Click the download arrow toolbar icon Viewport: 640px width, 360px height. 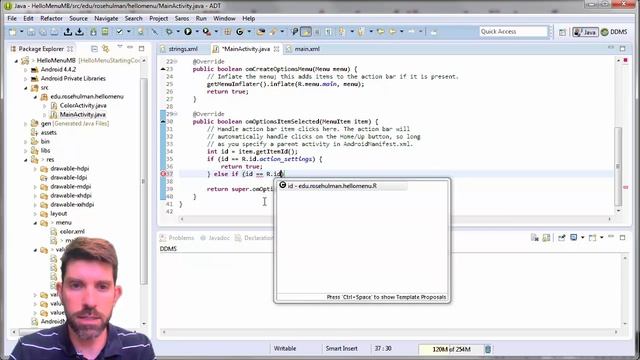point(80,32)
